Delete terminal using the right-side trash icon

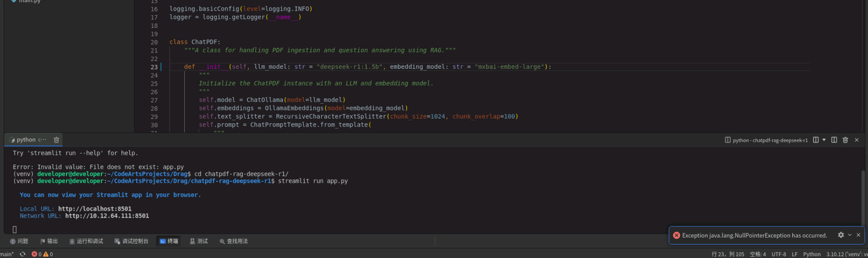(845, 140)
